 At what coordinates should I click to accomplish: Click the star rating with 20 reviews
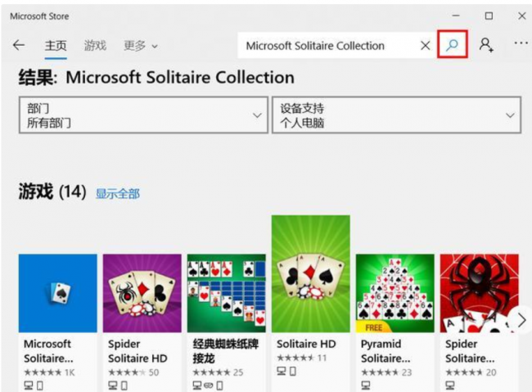point(471,372)
